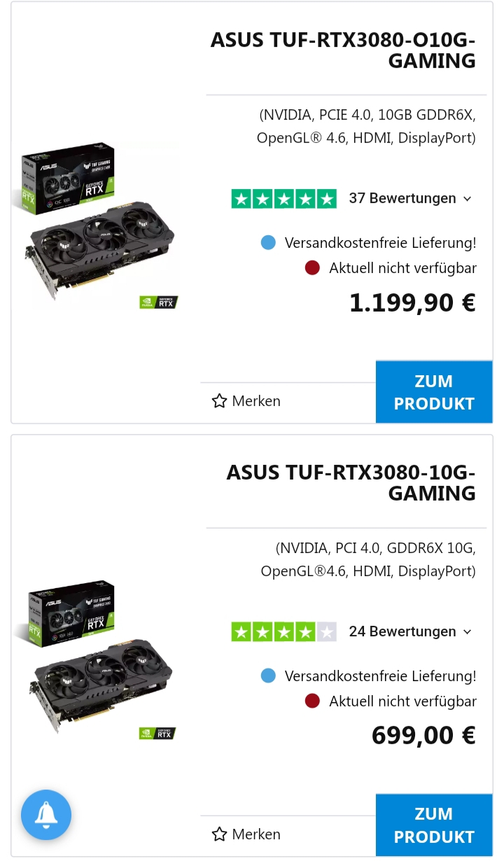Click the red availability dot on the second card
This screenshot has height=861, width=504.
click(x=312, y=700)
